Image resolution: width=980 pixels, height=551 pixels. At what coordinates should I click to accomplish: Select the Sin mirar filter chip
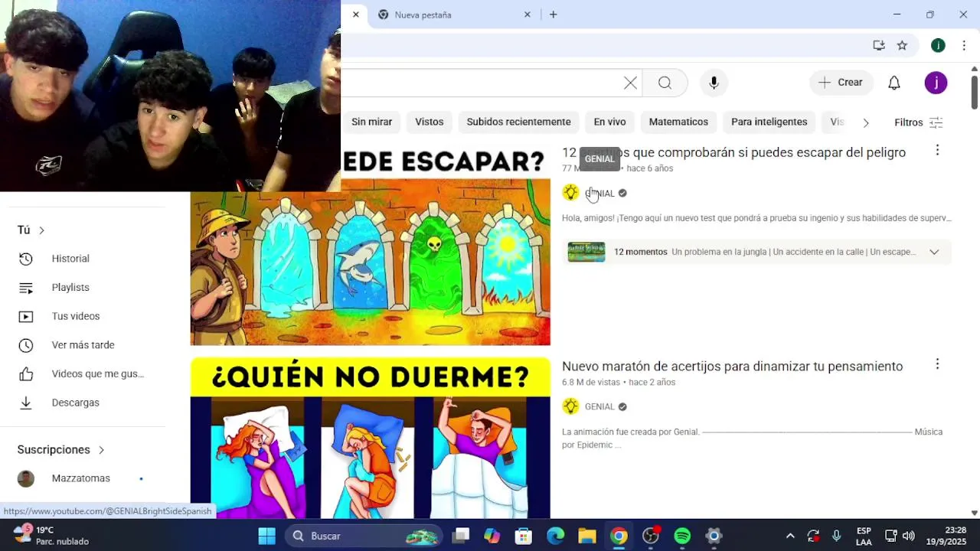(371, 122)
